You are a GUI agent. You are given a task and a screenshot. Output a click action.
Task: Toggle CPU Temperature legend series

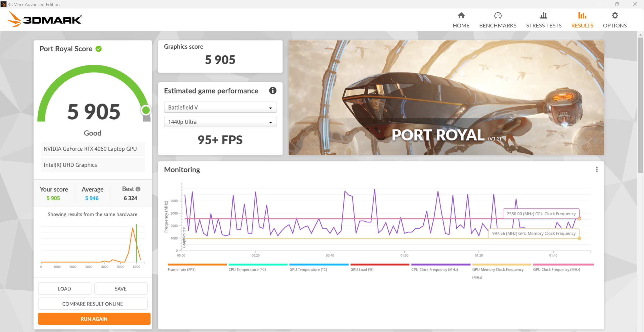(247, 269)
